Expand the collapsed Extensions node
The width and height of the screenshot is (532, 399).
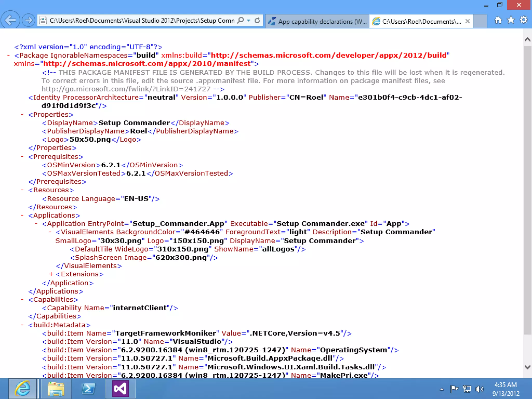(x=51, y=274)
